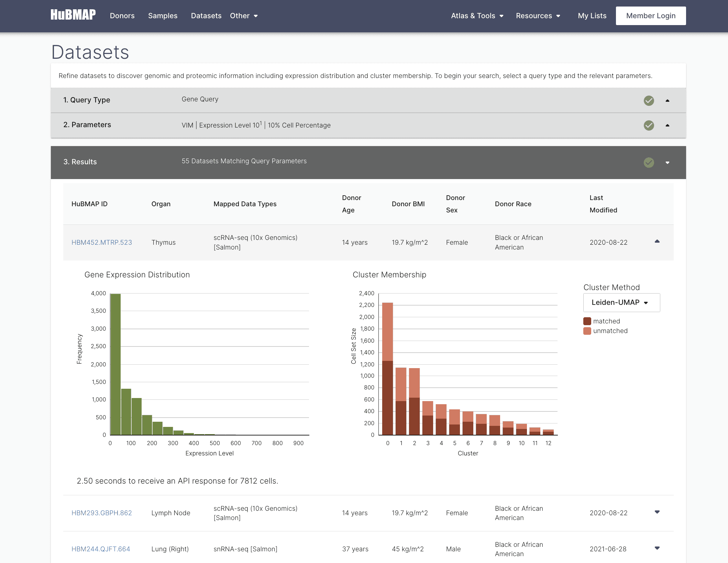Click green checkmark in Query Type row
This screenshot has width=728, height=563.
pyautogui.click(x=649, y=100)
